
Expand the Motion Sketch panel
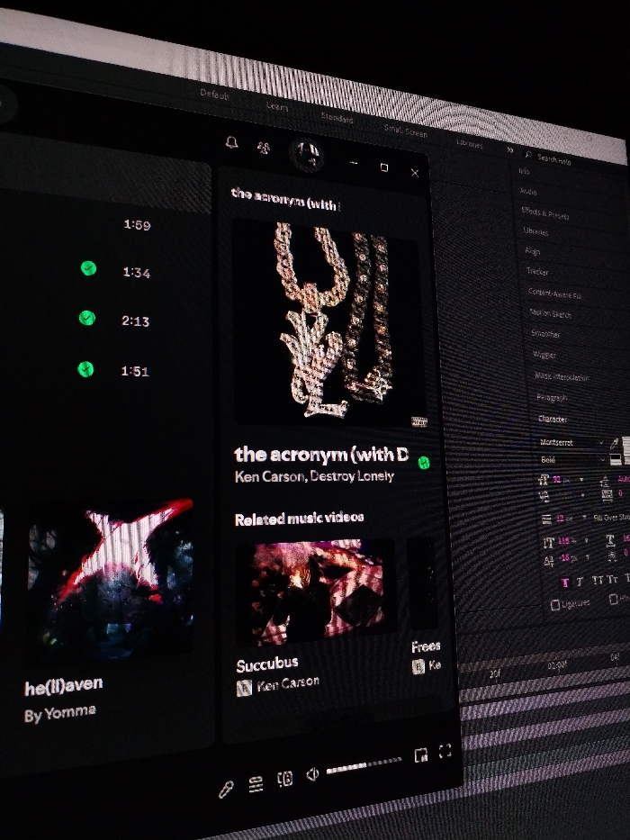[550, 312]
